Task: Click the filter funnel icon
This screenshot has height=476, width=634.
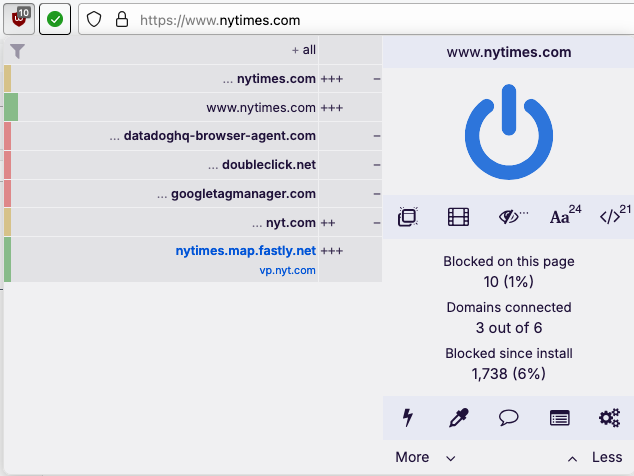Action: pyautogui.click(x=17, y=51)
